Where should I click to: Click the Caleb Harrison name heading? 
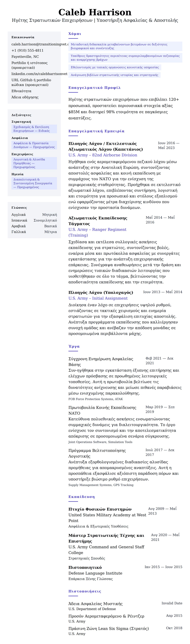coord(95,12)
